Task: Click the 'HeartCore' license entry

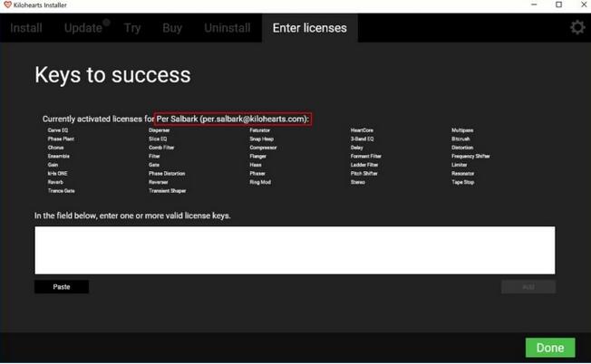Action: (x=363, y=130)
